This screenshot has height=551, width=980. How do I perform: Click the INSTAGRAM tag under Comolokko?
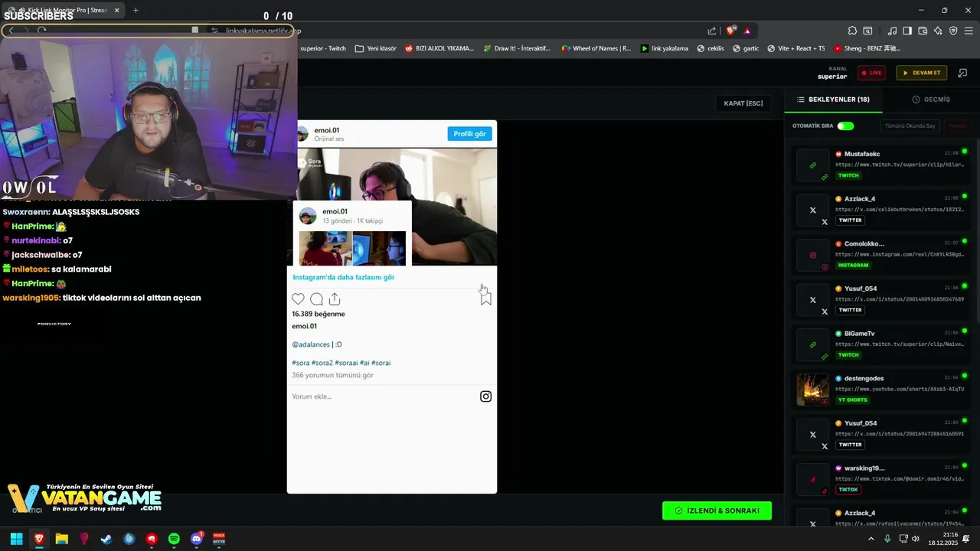tap(854, 266)
